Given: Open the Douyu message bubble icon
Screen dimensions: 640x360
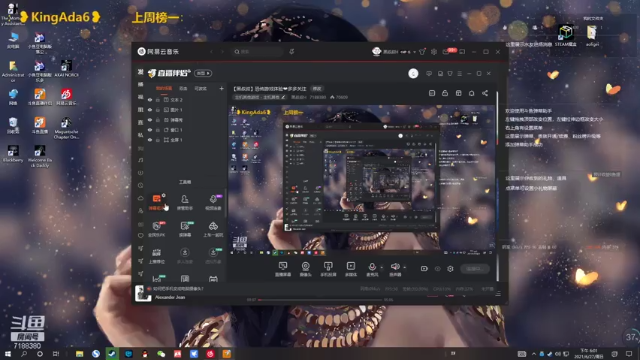Looking at the screenshot, I should tap(429, 73).
